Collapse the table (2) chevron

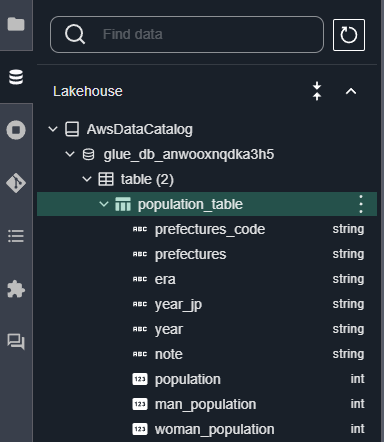tap(87, 179)
